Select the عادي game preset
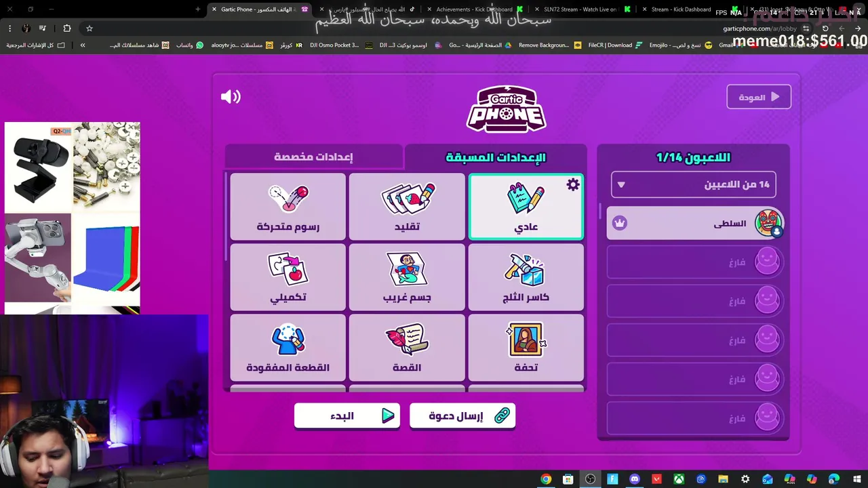 (x=526, y=207)
